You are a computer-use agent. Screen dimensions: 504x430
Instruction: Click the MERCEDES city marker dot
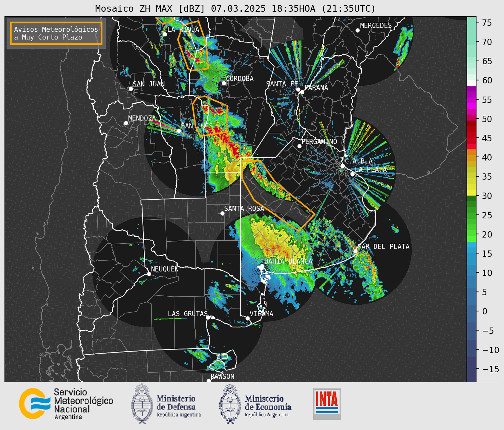[358, 30]
